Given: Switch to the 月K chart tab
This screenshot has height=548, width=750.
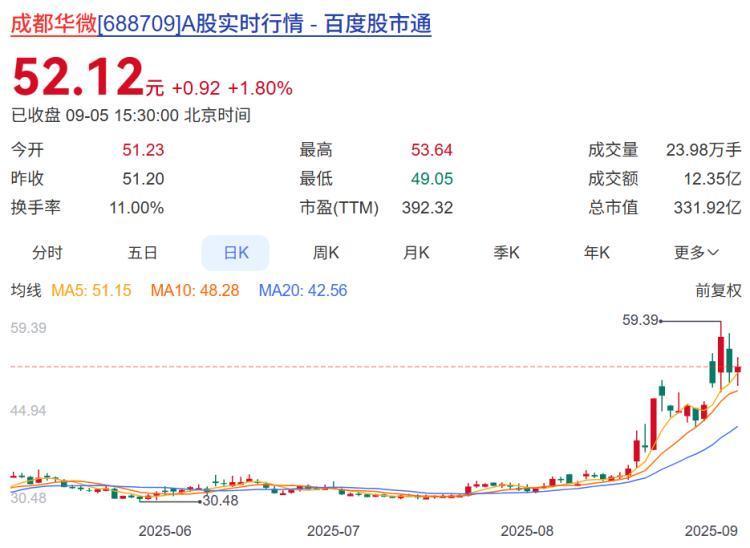Looking at the screenshot, I should click(416, 252).
